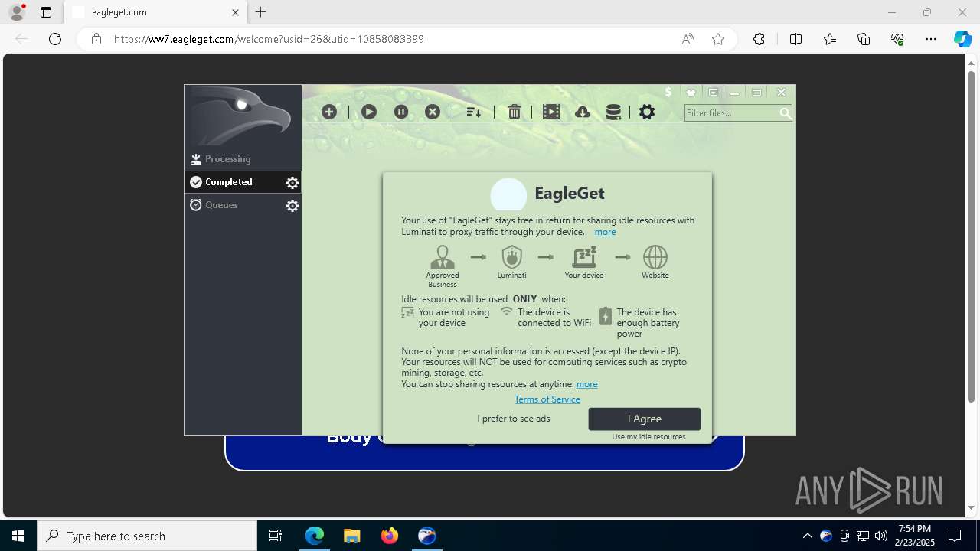Select the Completed sidebar tab
The image size is (980, 551).
pos(243,182)
